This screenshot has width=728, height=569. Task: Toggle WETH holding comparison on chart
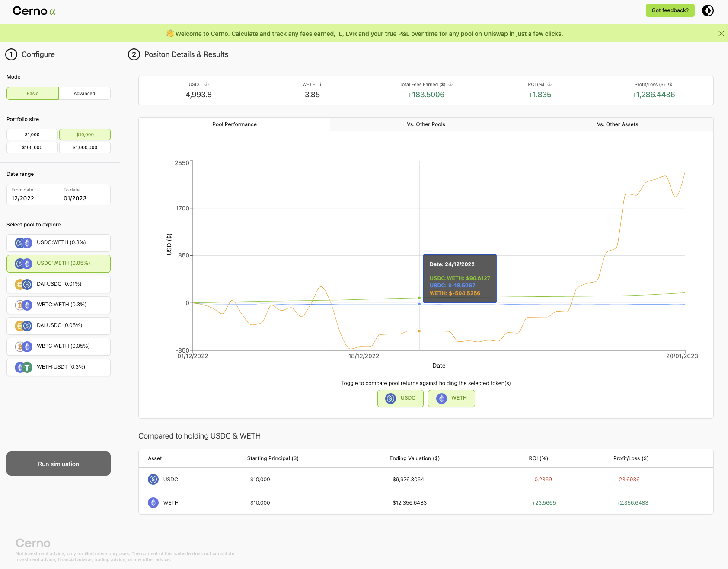[x=451, y=398]
